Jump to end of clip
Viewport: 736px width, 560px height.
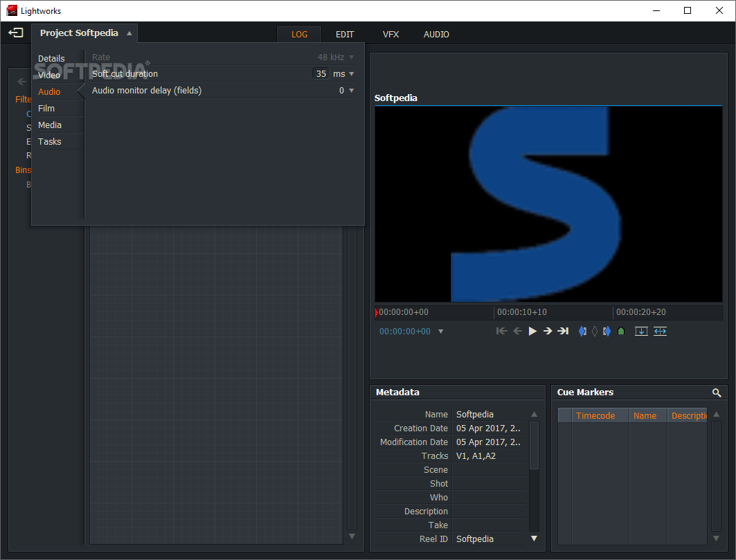(x=563, y=331)
